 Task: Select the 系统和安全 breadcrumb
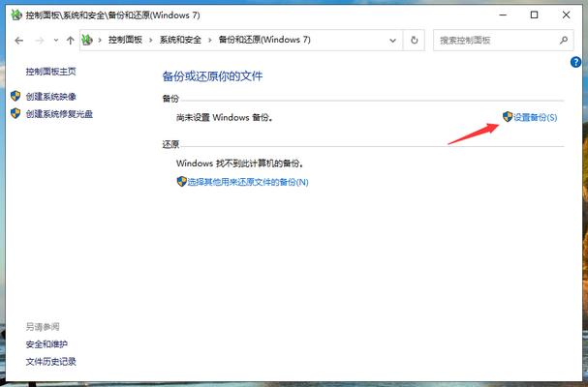click(x=180, y=41)
